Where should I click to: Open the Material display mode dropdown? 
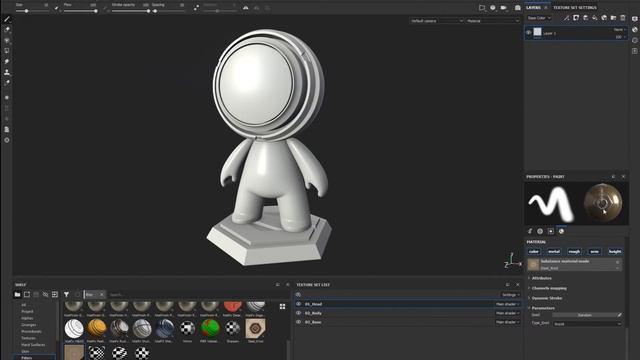[x=493, y=21]
